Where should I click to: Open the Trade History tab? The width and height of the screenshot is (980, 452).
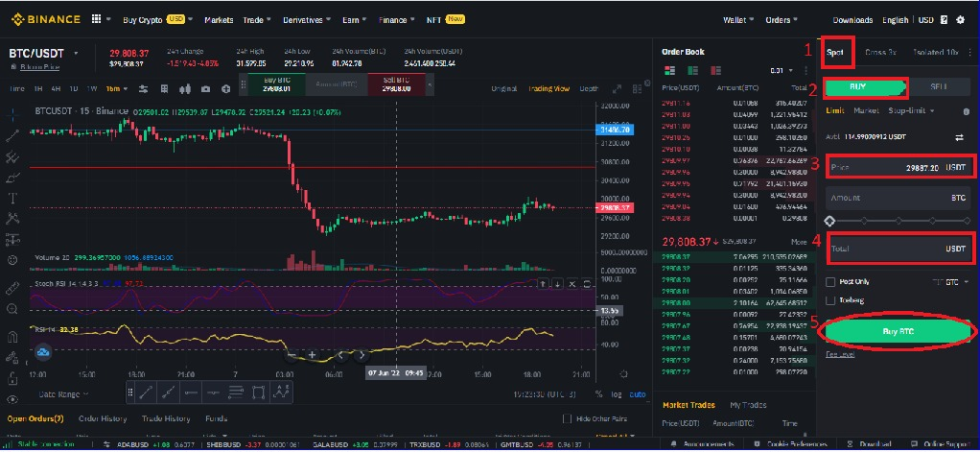click(166, 418)
